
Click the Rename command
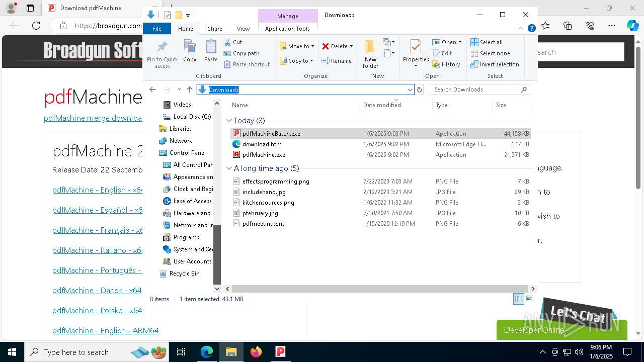click(337, 61)
